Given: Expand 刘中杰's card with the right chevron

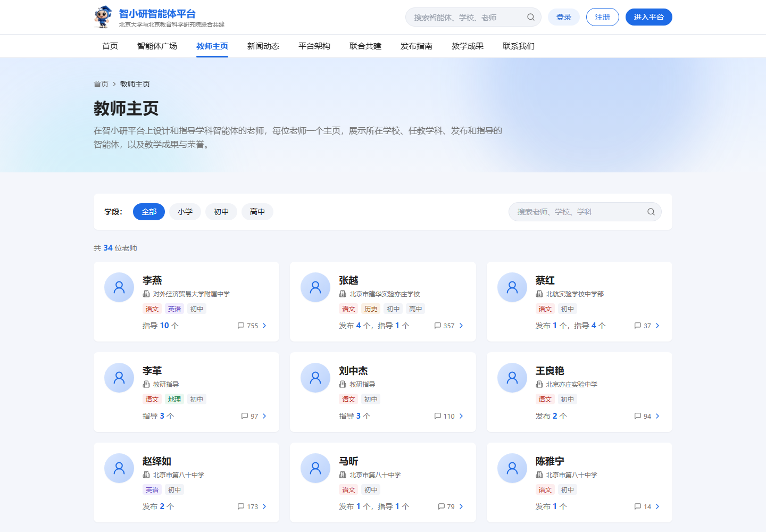Looking at the screenshot, I should click(461, 416).
